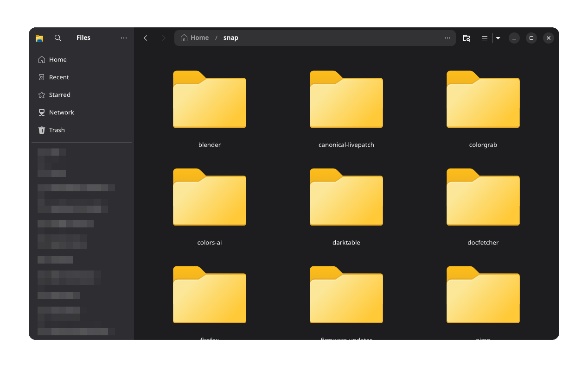Viewport: 588px width, 371px height.
Task: Open the view options dropdown arrow
Action: pyautogui.click(x=498, y=38)
